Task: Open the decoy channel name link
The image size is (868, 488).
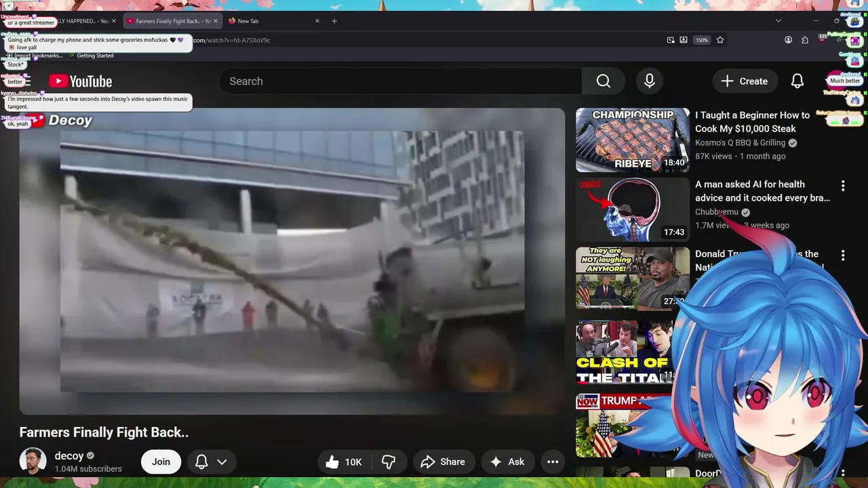Action: pos(68,456)
